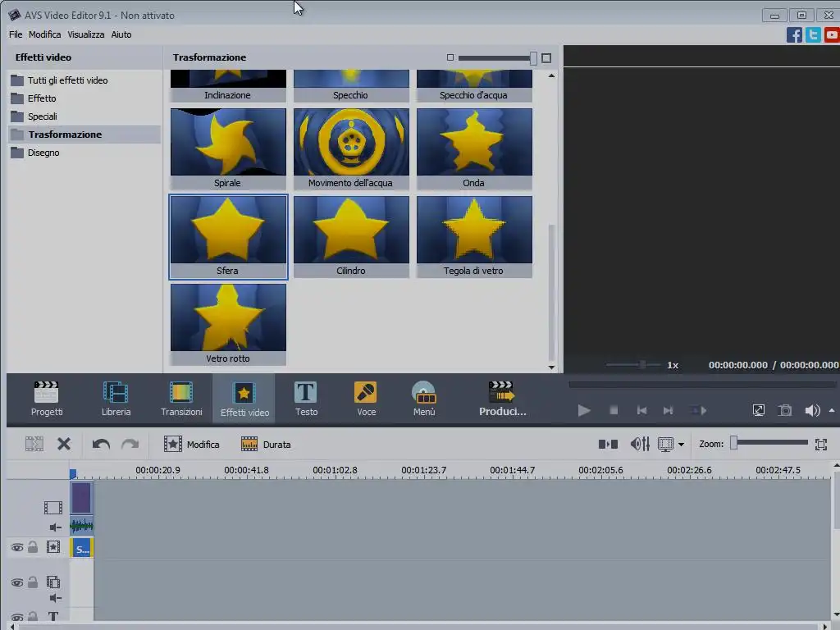Open the Testo text tool
This screenshot has width=840, height=630.
[306, 399]
